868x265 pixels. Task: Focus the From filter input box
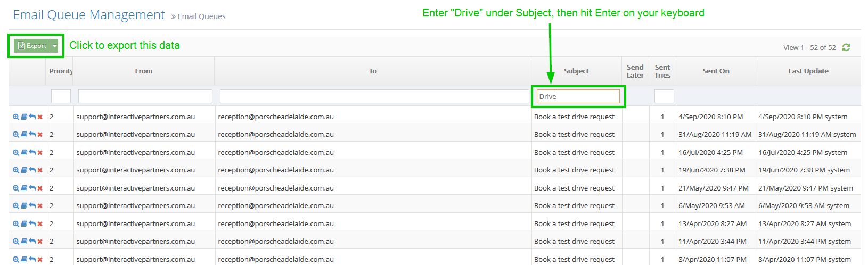pyautogui.click(x=145, y=96)
